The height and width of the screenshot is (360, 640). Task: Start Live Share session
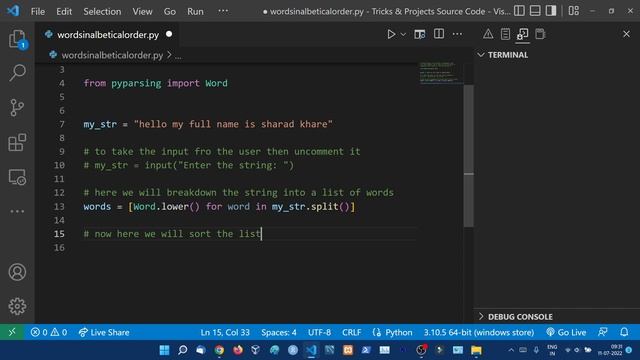(x=104, y=332)
